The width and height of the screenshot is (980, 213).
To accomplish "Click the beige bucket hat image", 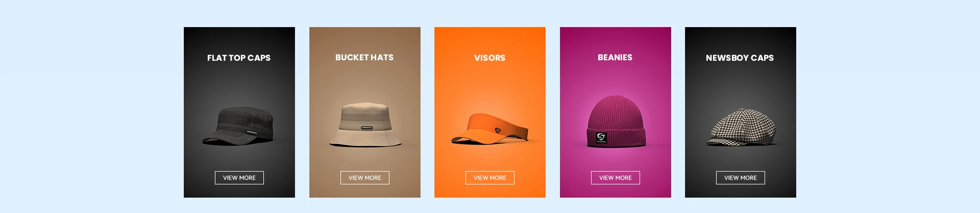I will tap(365, 125).
